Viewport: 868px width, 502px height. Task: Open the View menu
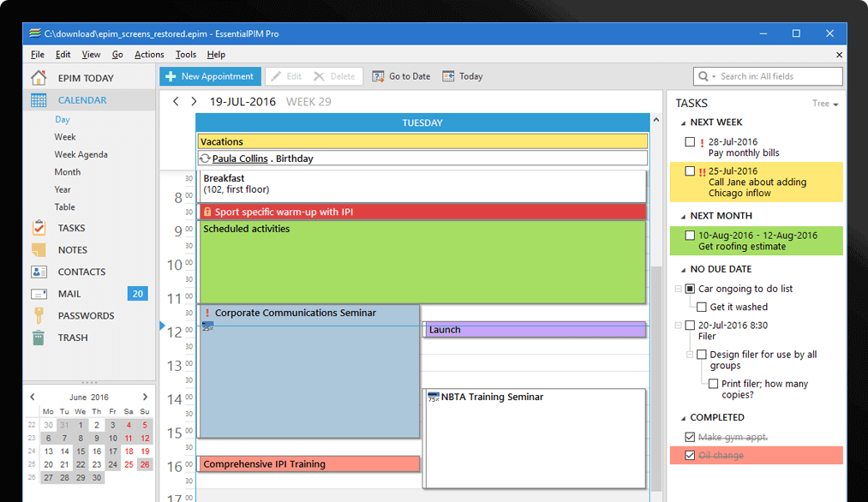tap(91, 54)
